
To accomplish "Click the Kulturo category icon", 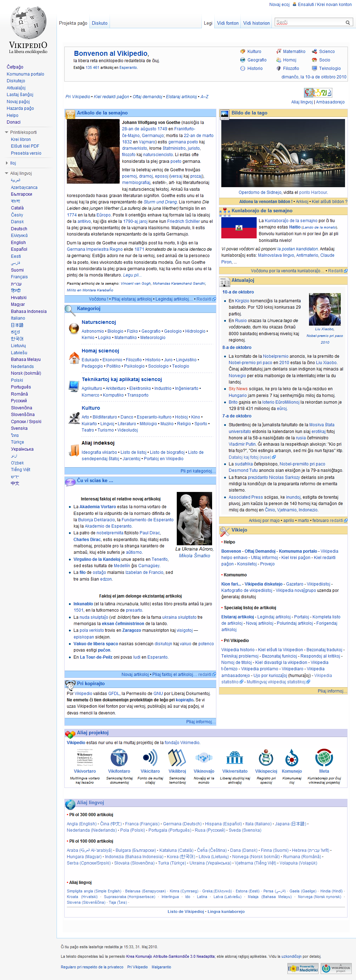I will click(x=74, y=418).
